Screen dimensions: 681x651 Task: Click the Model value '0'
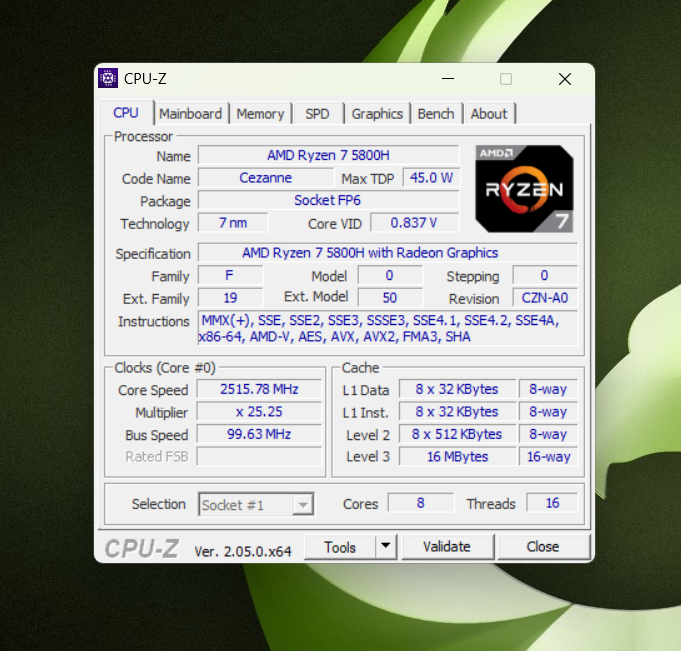tap(390, 275)
